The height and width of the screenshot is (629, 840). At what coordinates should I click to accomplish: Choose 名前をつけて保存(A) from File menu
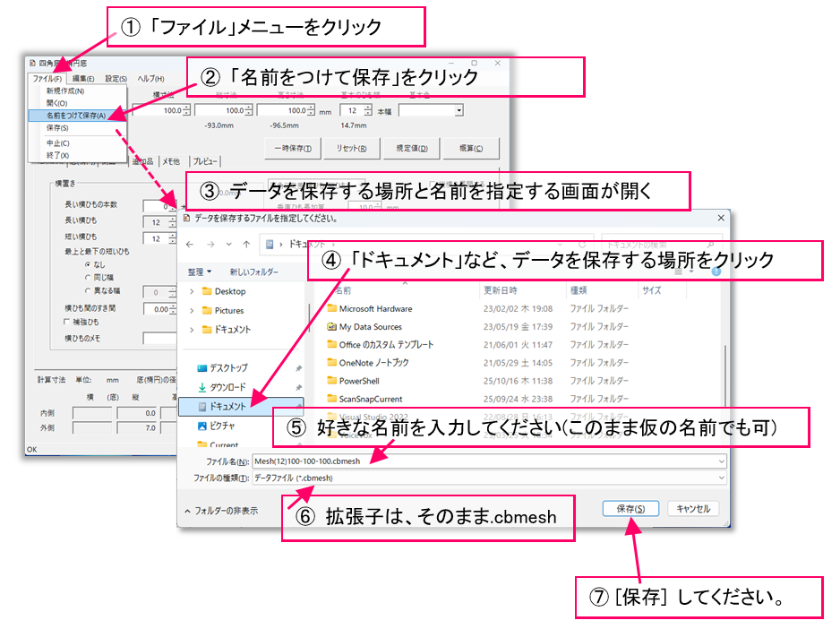click(75, 116)
